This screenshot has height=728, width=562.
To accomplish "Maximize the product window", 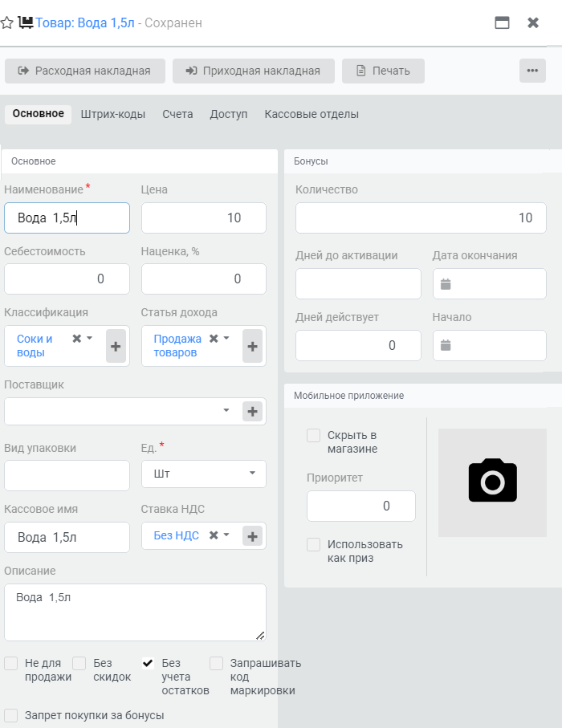I will point(502,22).
